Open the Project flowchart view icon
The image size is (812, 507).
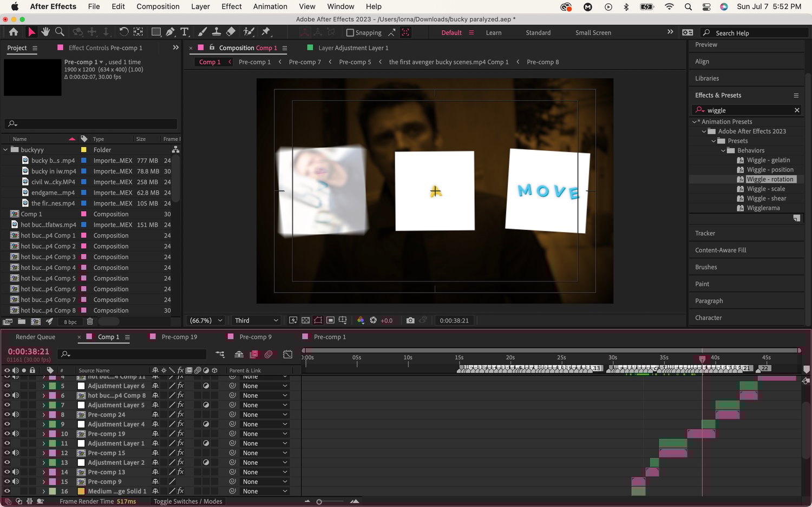pos(175,149)
